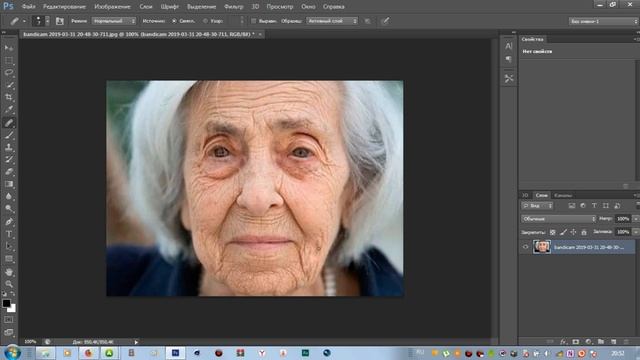This screenshot has width=640, height=360.
Task: Select the Hand tool
Action: tap(9, 272)
